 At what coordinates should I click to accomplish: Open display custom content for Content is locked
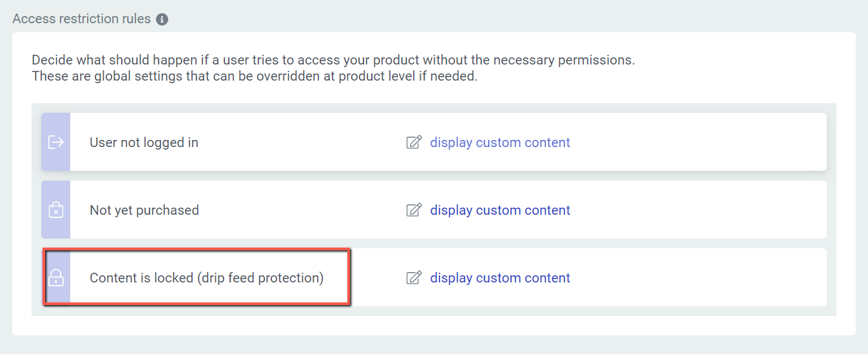(x=500, y=278)
